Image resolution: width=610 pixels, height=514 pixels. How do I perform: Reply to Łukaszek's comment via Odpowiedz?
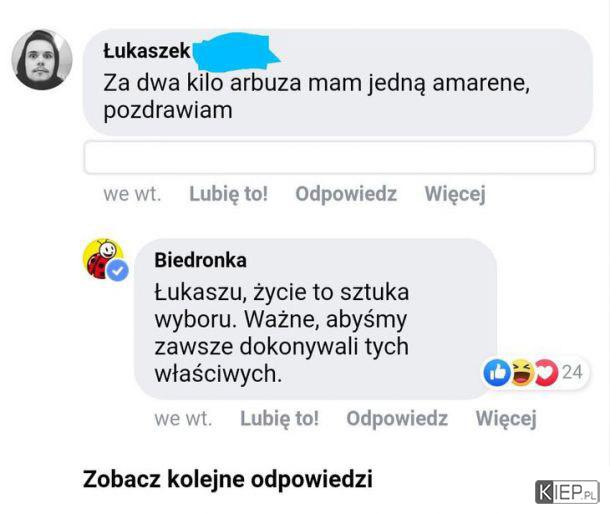coord(346,194)
